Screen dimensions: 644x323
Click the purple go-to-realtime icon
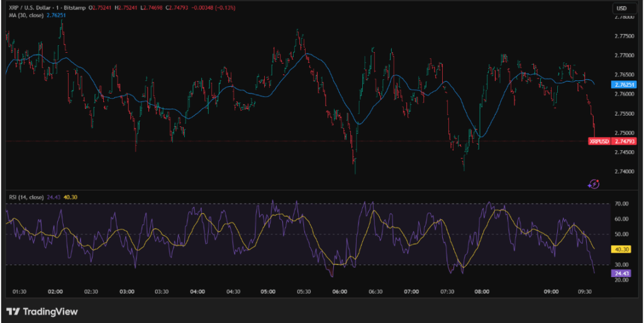(x=593, y=183)
